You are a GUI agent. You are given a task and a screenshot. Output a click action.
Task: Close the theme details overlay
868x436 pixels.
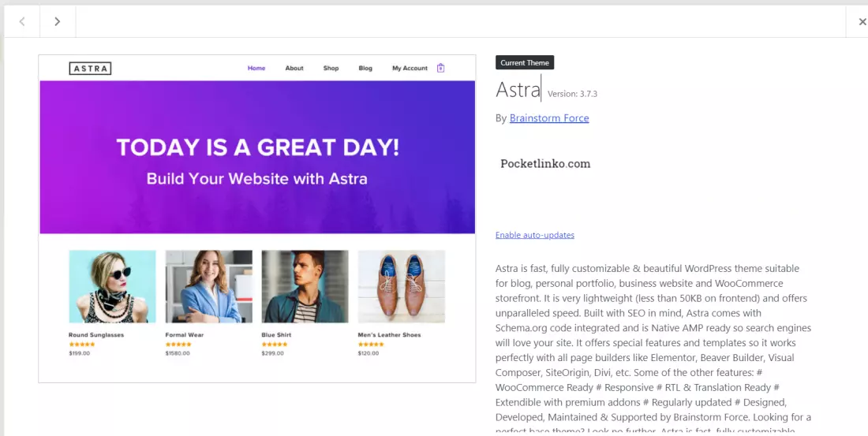pyautogui.click(x=862, y=22)
